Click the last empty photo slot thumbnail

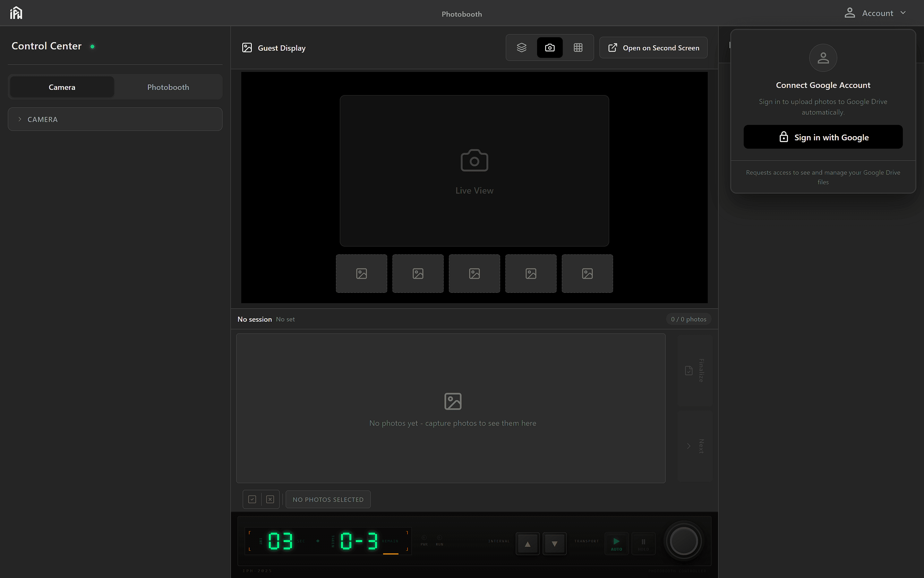(587, 274)
